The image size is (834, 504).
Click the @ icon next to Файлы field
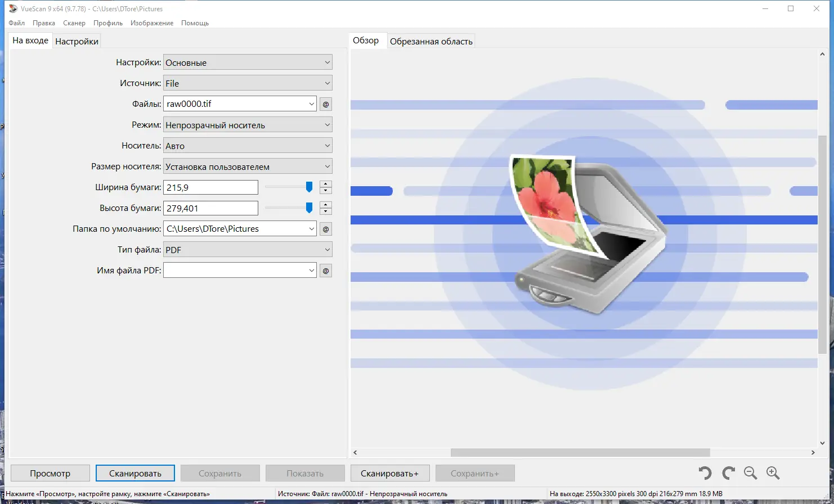(x=325, y=103)
